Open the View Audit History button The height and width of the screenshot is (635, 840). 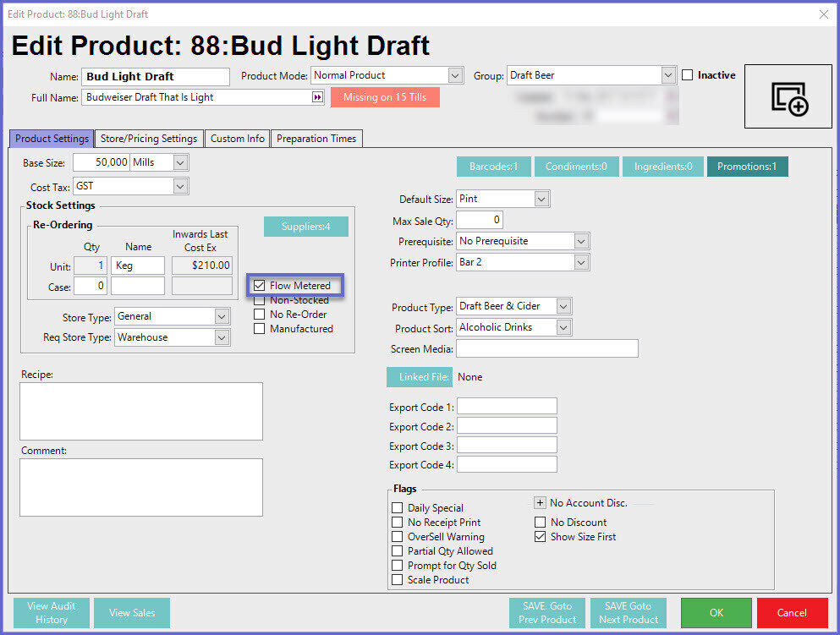(x=51, y=613)
